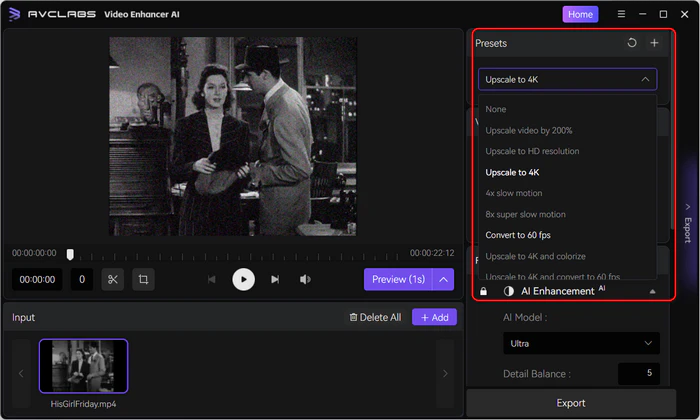This screenshot has height=420, width=700.
Task: Click the video preview image
Action: click(233, 137)
